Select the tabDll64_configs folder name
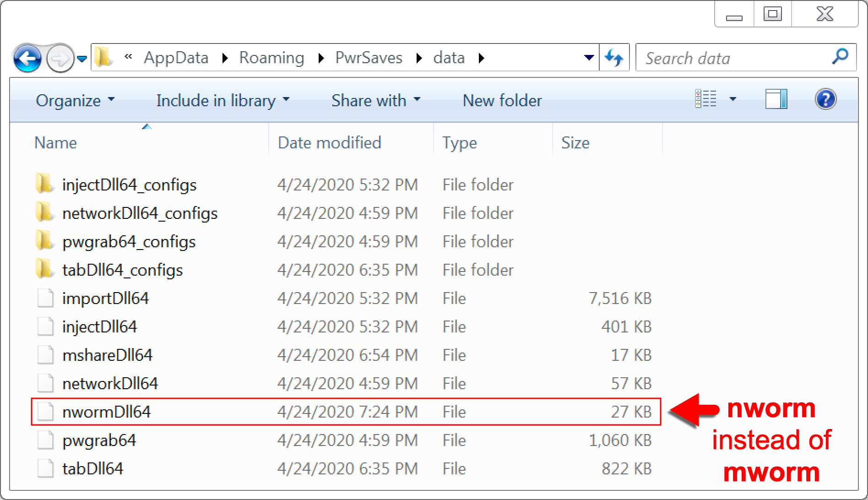This screenshot has height=500, width=868. click(x=123, y=270)
